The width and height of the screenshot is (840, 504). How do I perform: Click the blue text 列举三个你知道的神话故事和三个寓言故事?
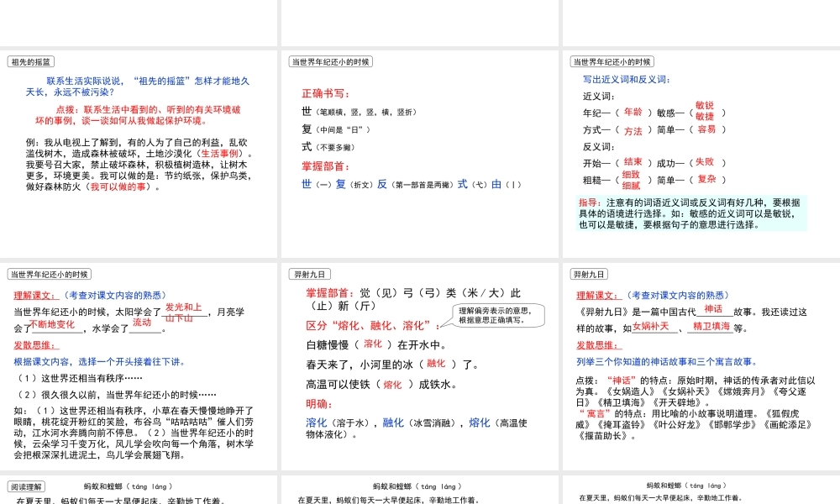point(668,362)
